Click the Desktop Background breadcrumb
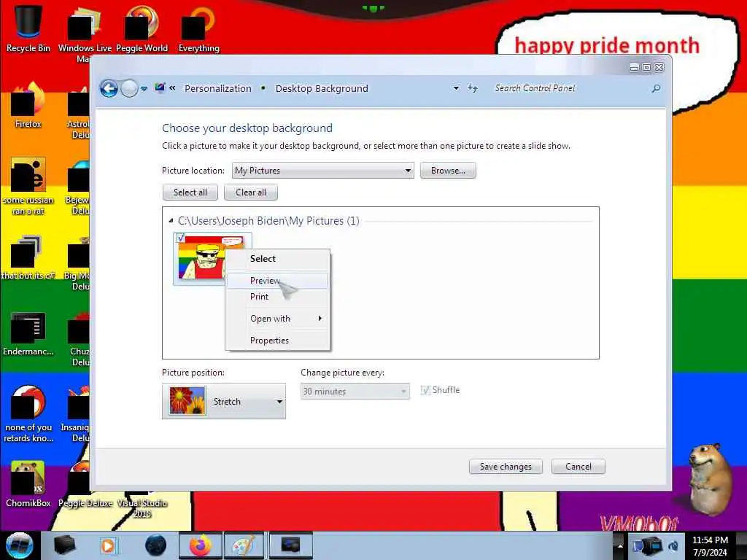This screenshot has height=560, width=747. 322,88
